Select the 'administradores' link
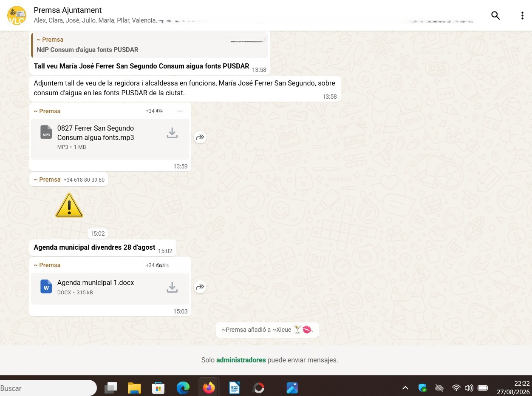Image resolution: width=532 pixels, height=396 pixels. tap(241, 360)
